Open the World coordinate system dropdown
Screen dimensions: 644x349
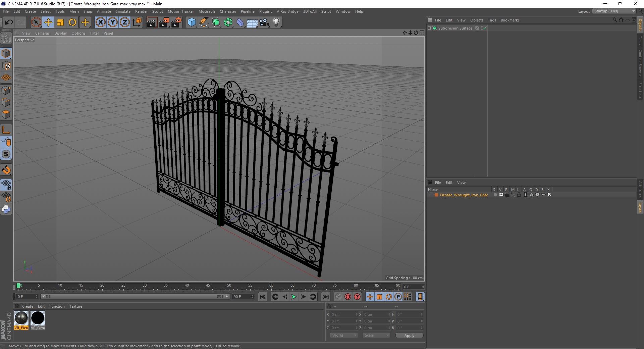(344, 335)
